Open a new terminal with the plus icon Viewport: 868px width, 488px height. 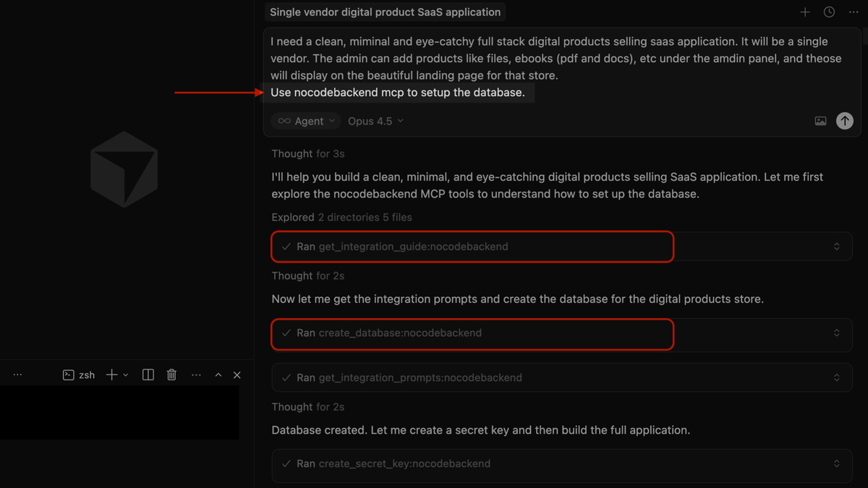point(110,374)
